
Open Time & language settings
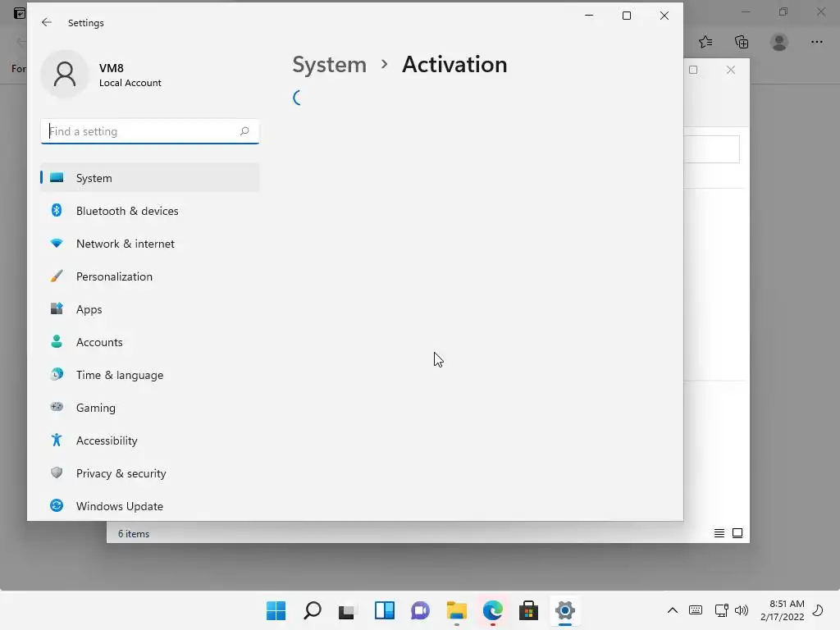point(149,374)
